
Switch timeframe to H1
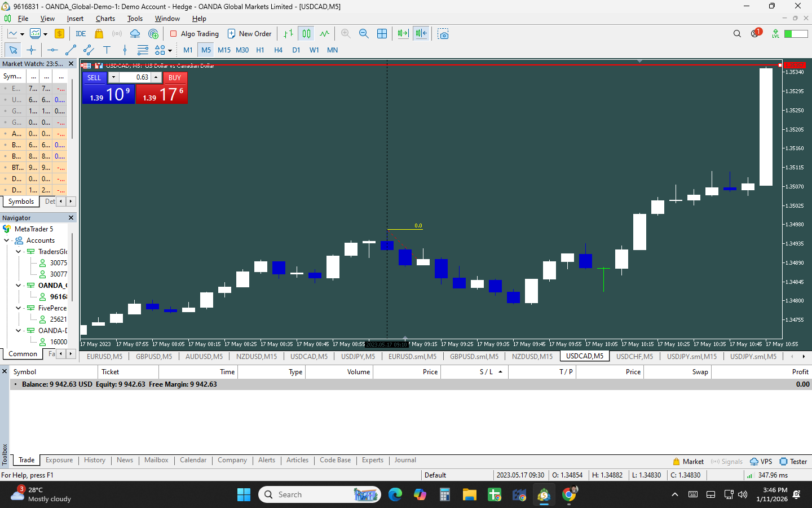(261, 50)
